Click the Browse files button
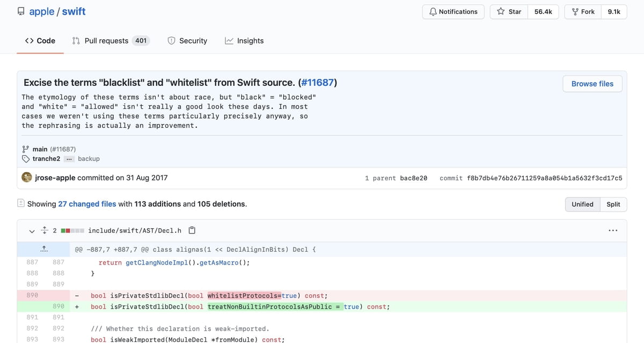Screen dimensions: 644x343 [x=592, y=84]
